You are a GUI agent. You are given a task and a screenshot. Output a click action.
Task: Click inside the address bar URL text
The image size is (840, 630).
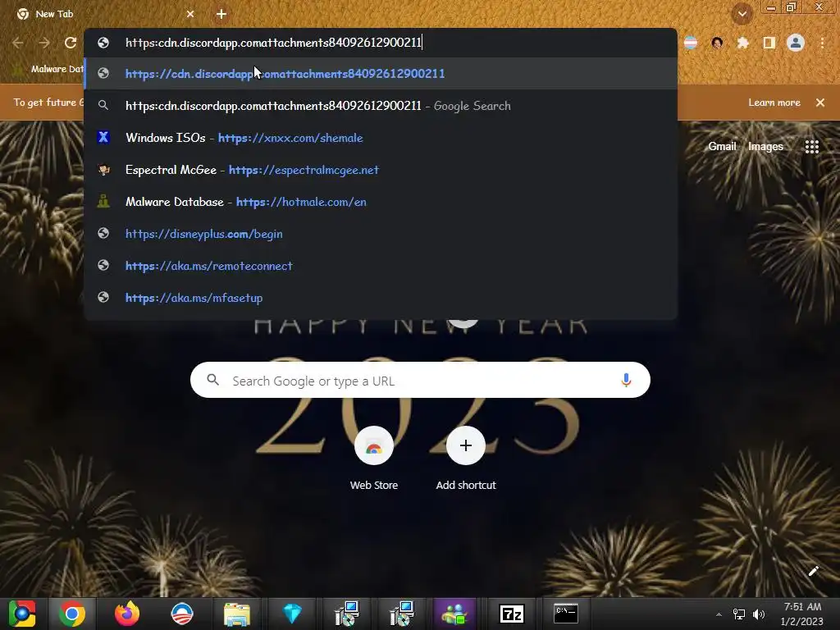pos(274,43)
